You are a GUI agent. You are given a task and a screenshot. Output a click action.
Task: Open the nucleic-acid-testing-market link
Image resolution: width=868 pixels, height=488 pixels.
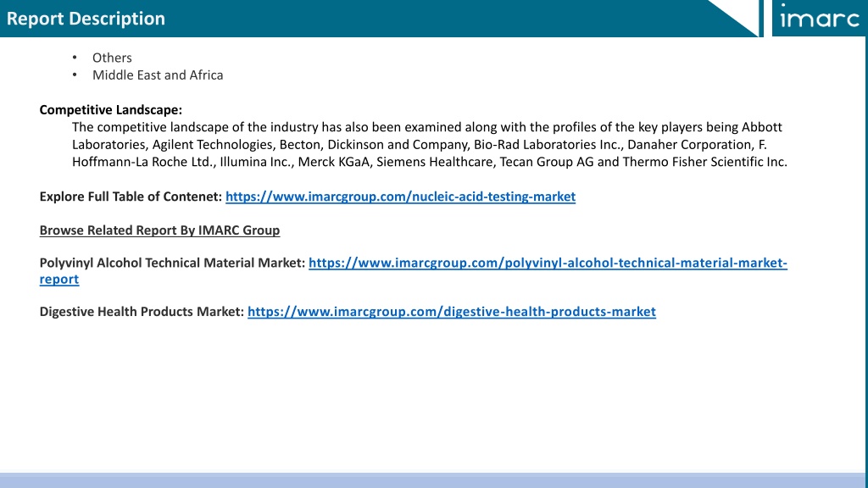400,197
